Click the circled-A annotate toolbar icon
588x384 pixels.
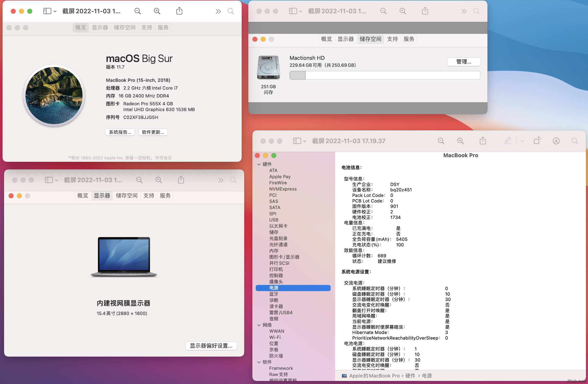(556, 141)
